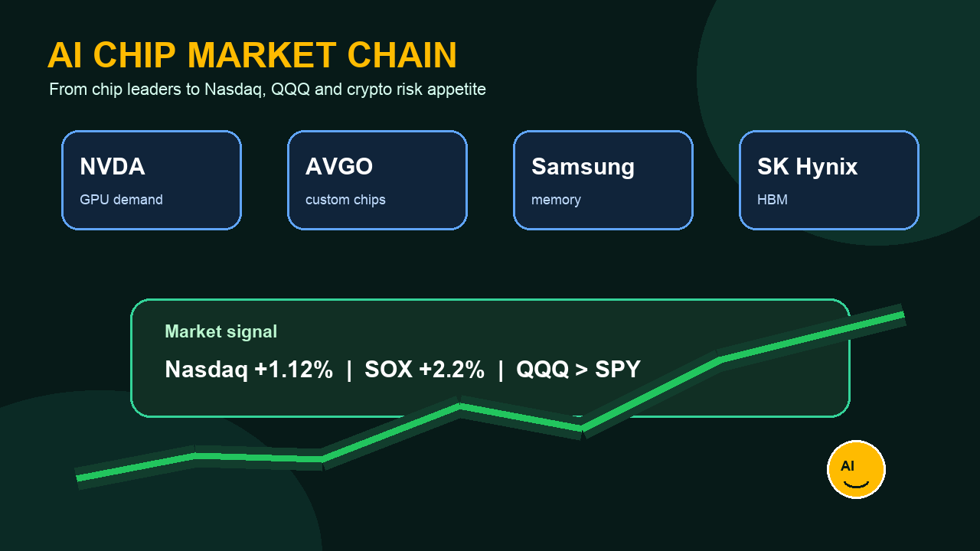This screenshot has width=980, height=551.
Task: Click the SOX +2.2% figure
Action: pyautogui.click(x=424, y=370)
